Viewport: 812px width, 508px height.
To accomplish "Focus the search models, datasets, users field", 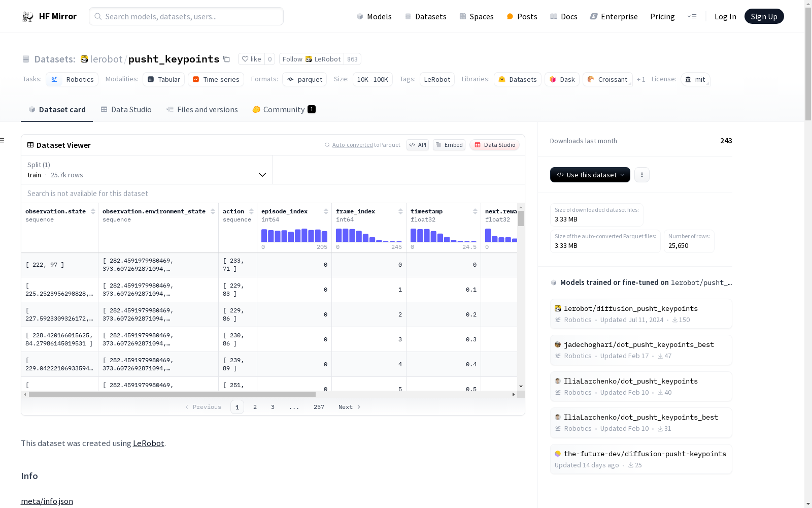I will point(186,17).
